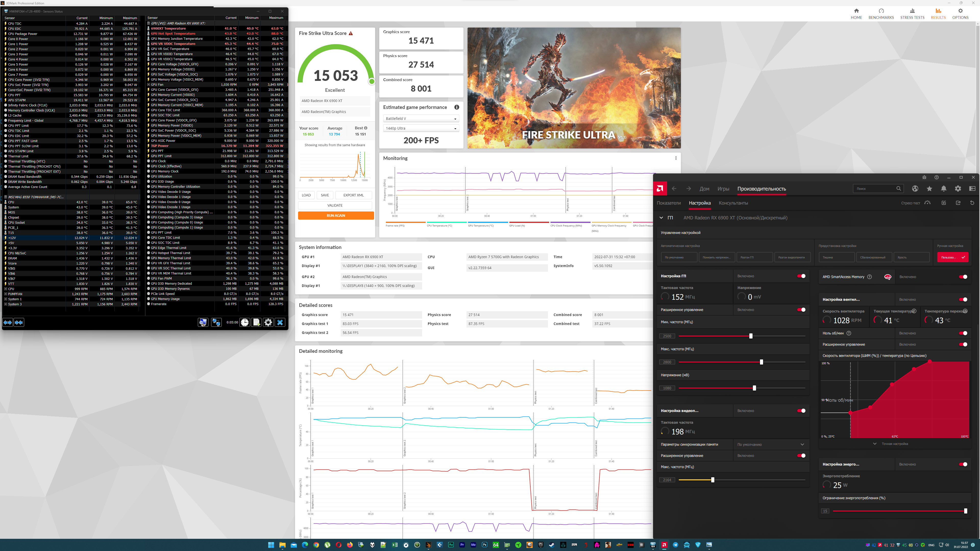Open memory timing По умолчанию dropdown
The image size is (980, 551).
pyautogui.click(x=770, y=445)
